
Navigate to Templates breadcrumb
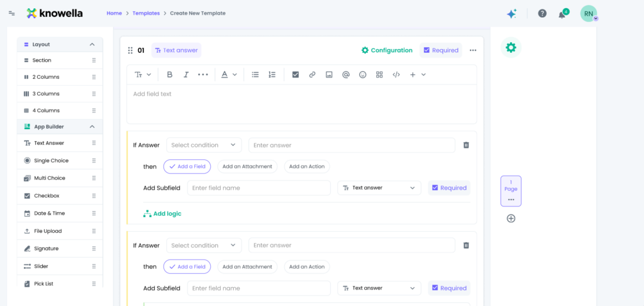pos(145,13)
